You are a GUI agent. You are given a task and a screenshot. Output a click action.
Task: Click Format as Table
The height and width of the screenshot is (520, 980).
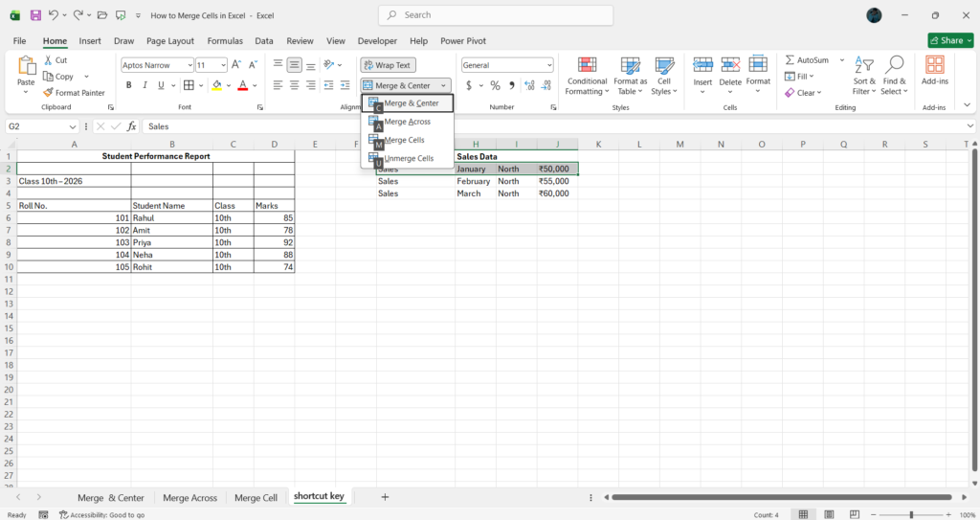[x=630, y=76]
